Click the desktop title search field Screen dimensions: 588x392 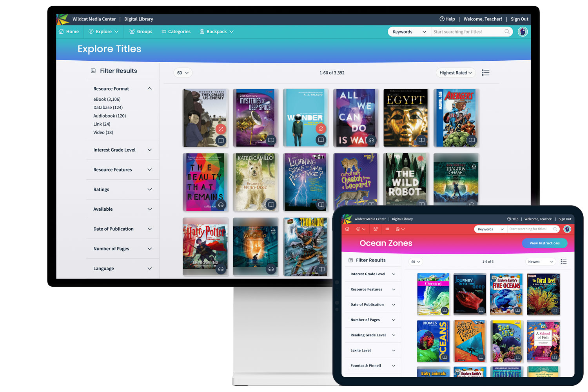click(466, 32)
